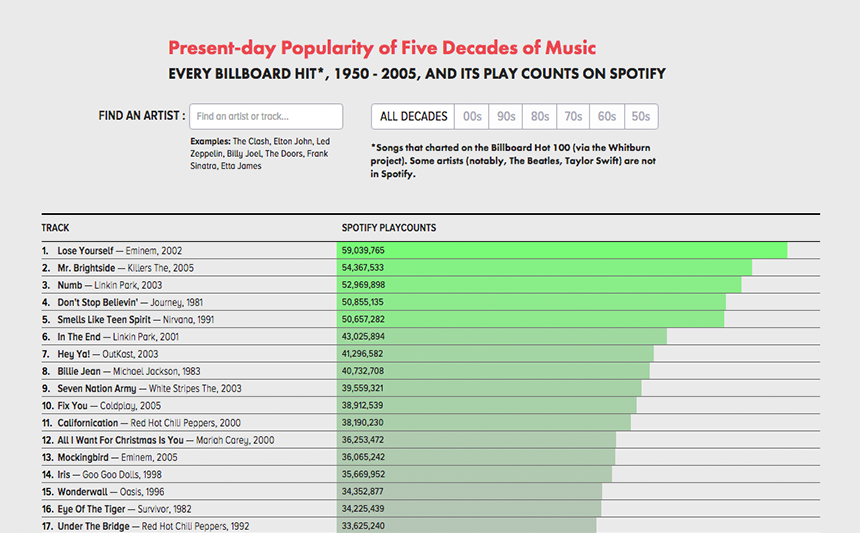Select Eye Of The Tiger by Survivor
The width and height of the screenshot is (860, 533).
(125, 509)
